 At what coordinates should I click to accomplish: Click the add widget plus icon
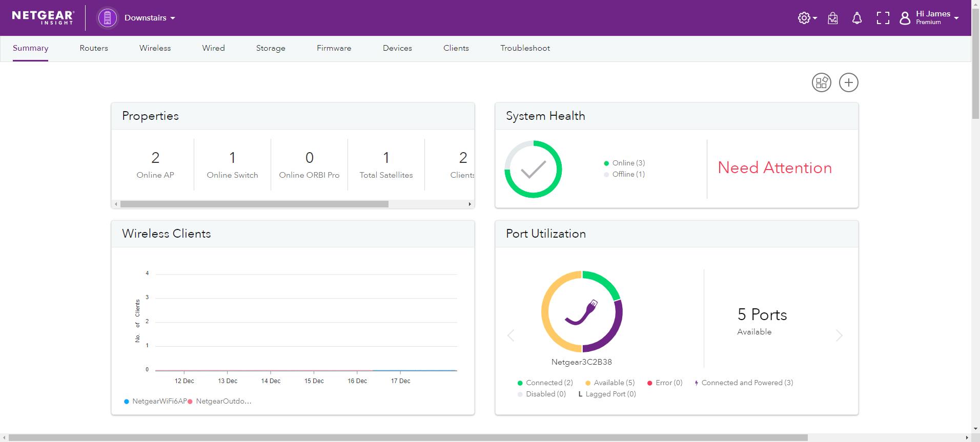click(848, 82)
